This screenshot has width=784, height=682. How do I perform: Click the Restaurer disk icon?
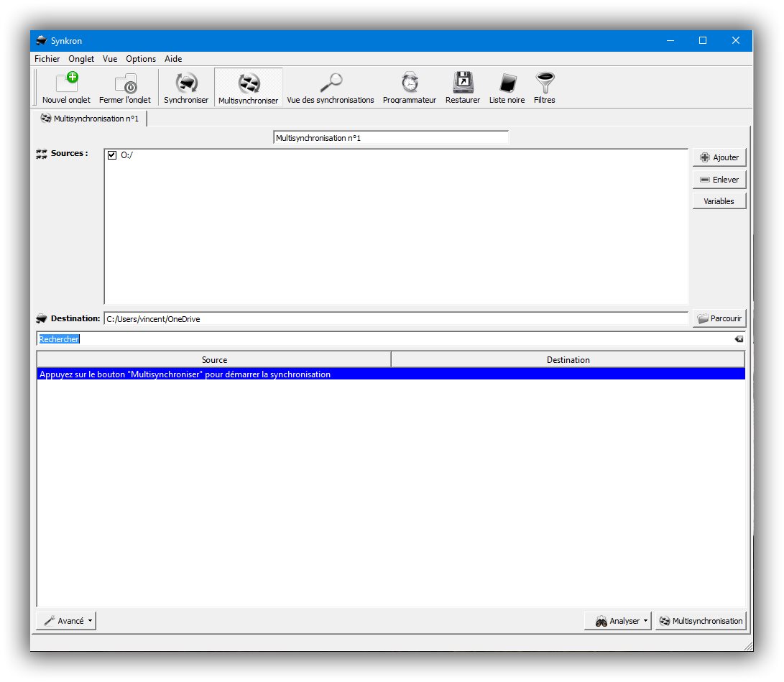click(462, 83)
